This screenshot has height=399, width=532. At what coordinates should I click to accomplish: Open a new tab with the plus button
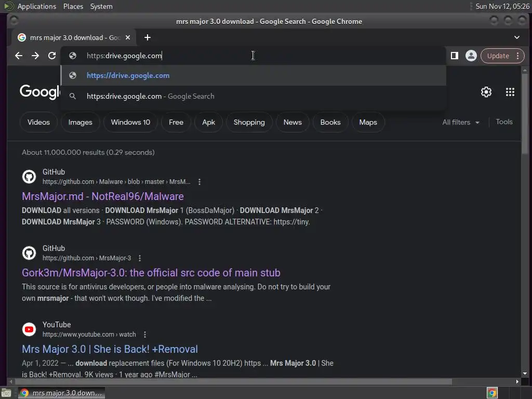tap(147, 37)
